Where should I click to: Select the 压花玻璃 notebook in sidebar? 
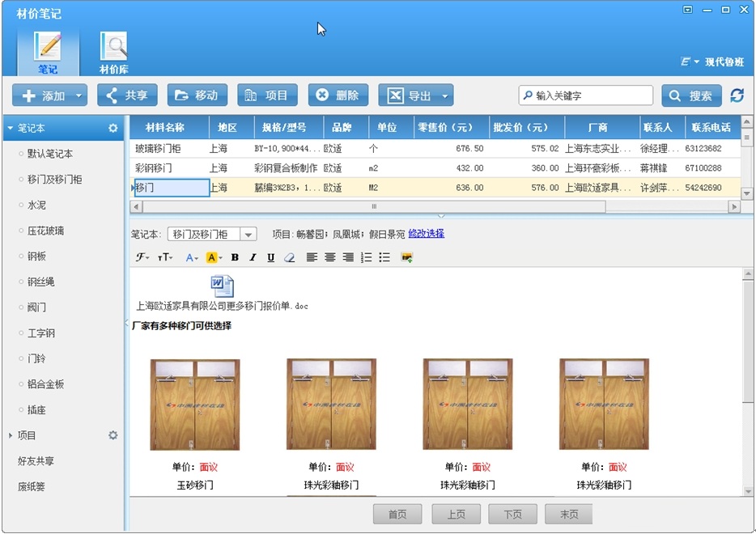[45, 231]
